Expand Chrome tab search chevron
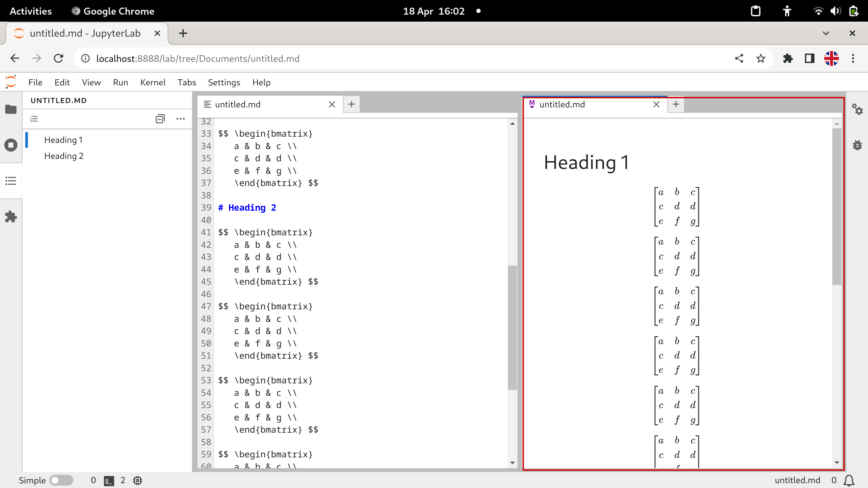Image resolution: width=868 pixels, height=488 pixels. click(826, 33)
